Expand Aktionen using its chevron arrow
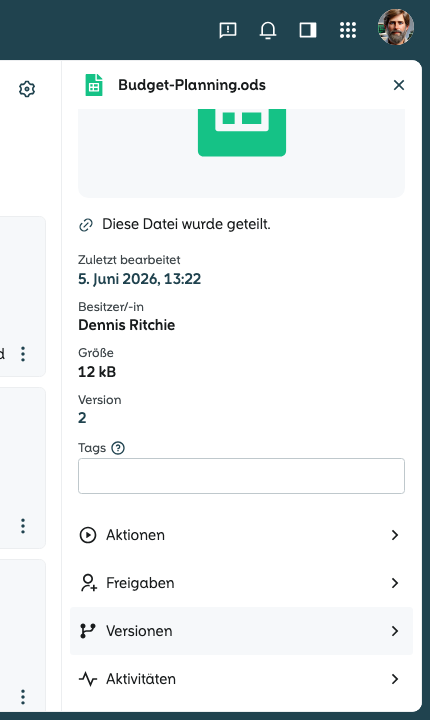This screenshot has height=720, width=430. click(395, 535)
